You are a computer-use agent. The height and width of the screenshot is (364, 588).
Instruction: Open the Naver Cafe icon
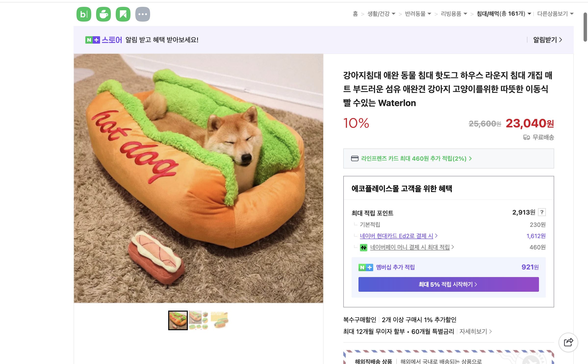[x=103, y=14]
